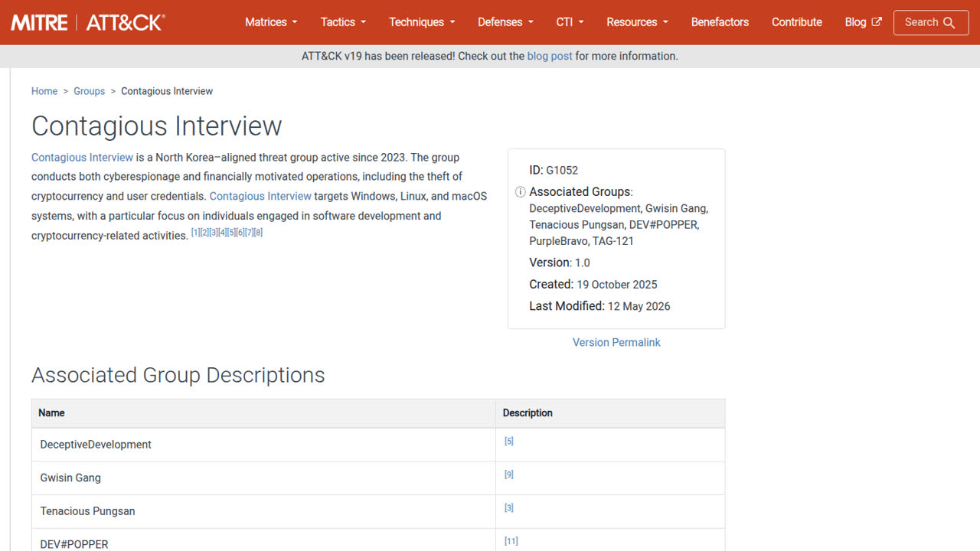Click the Created date '19 October 2025'
Screen dimensions: 980x551
pyautogui.click(x=617, y=285)
